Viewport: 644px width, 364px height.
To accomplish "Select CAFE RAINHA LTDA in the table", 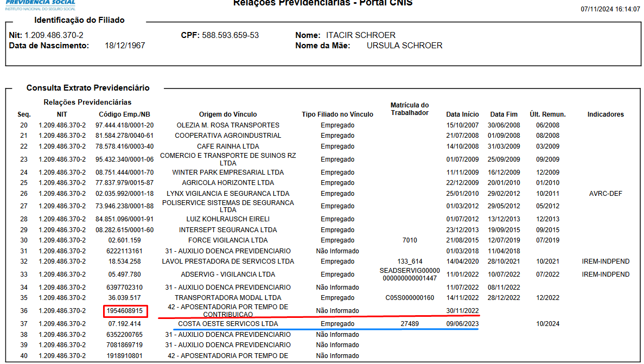I will tap(228, 146).
